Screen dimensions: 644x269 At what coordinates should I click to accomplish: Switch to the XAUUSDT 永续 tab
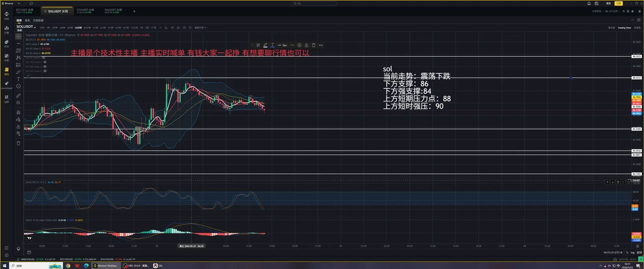pyautogui.click(x=113, y=11)
